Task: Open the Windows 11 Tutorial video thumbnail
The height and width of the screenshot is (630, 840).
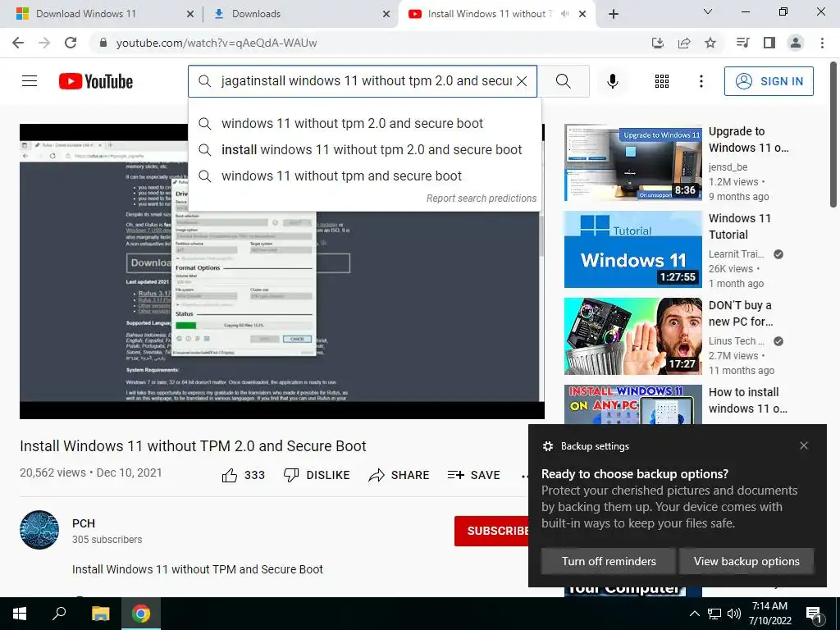Action: point(632,249)
